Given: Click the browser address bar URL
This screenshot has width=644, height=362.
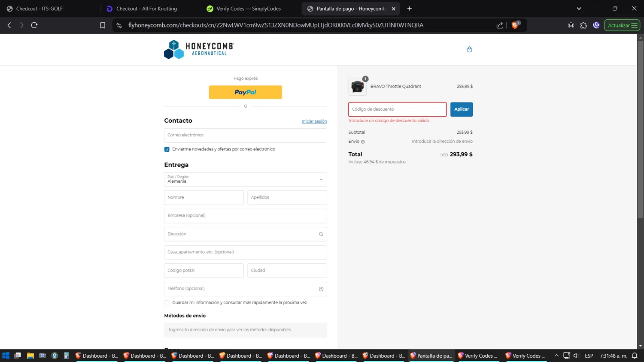Looking at the screenshot, I should click(276, 25).
